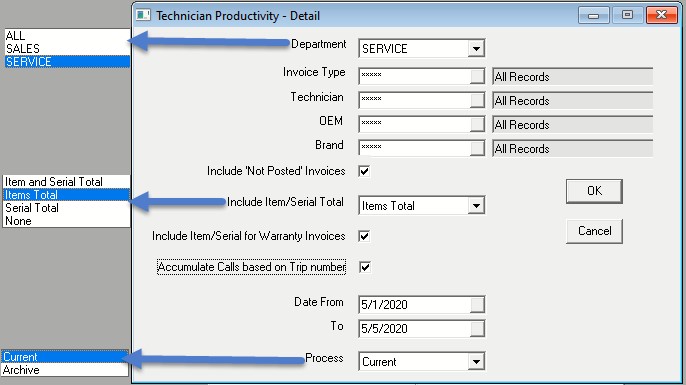Open the Invoice Type lookup button

[x=477, y=76]
